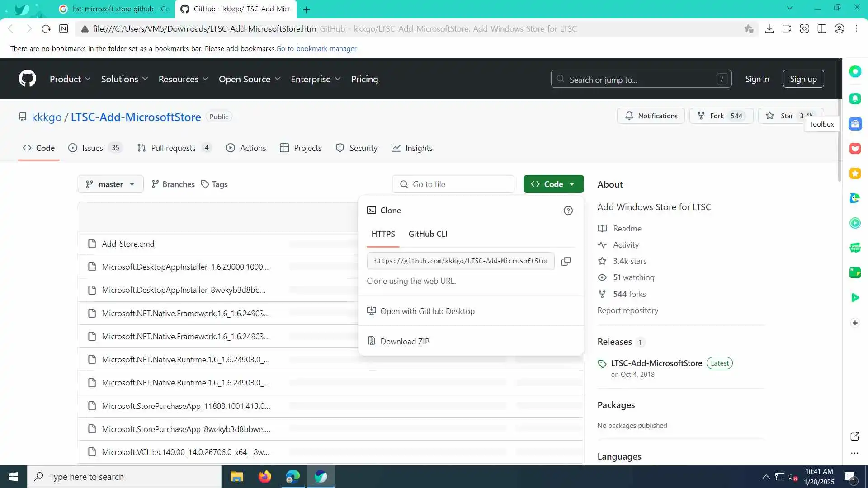Click the browser downloads icon
Screen dimensions: 868x488
point(769,29)
